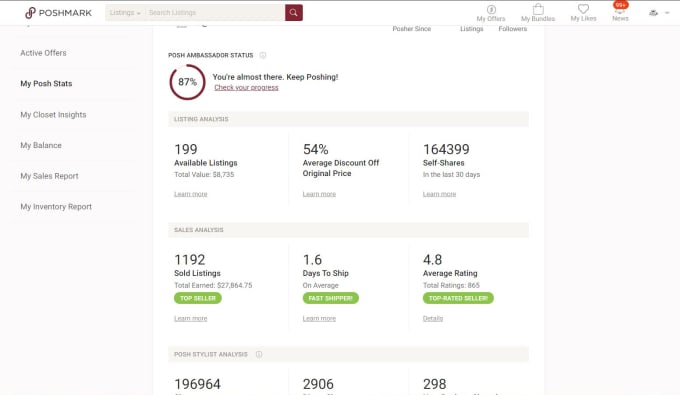Screen dimensions: 680x395
Task: Expand the Listings search category dropdown
Action: point(125,13)
